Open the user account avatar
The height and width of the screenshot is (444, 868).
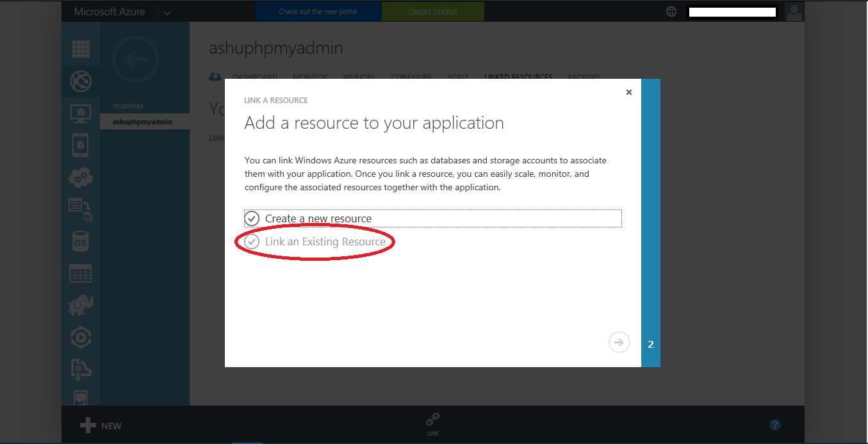(794, 12)
